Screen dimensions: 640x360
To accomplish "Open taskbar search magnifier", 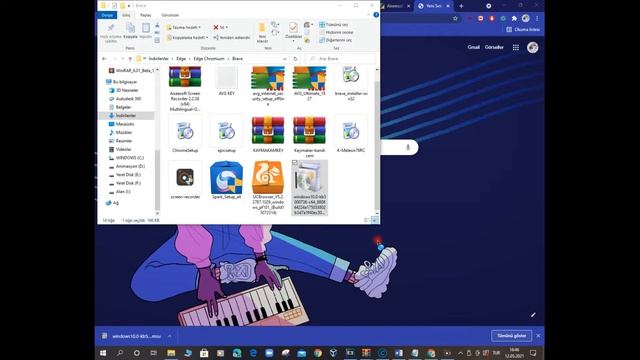I will coord(120,353).
